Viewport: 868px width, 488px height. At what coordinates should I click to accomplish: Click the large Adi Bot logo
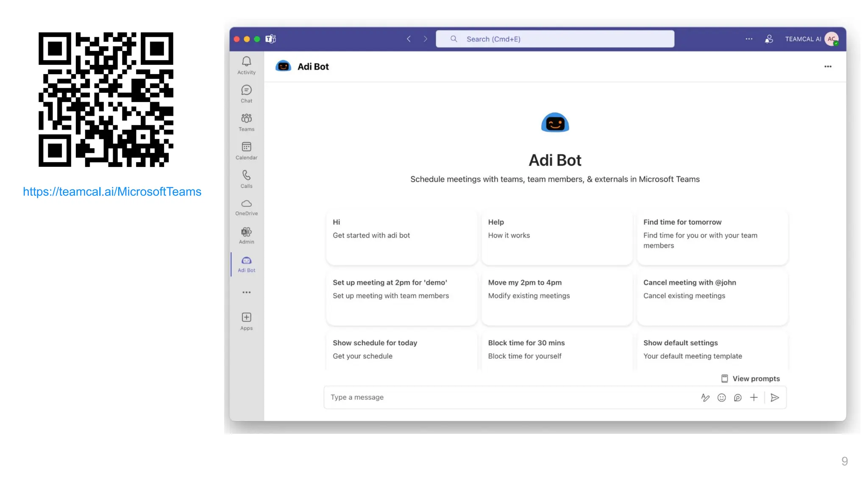(555, 122)
